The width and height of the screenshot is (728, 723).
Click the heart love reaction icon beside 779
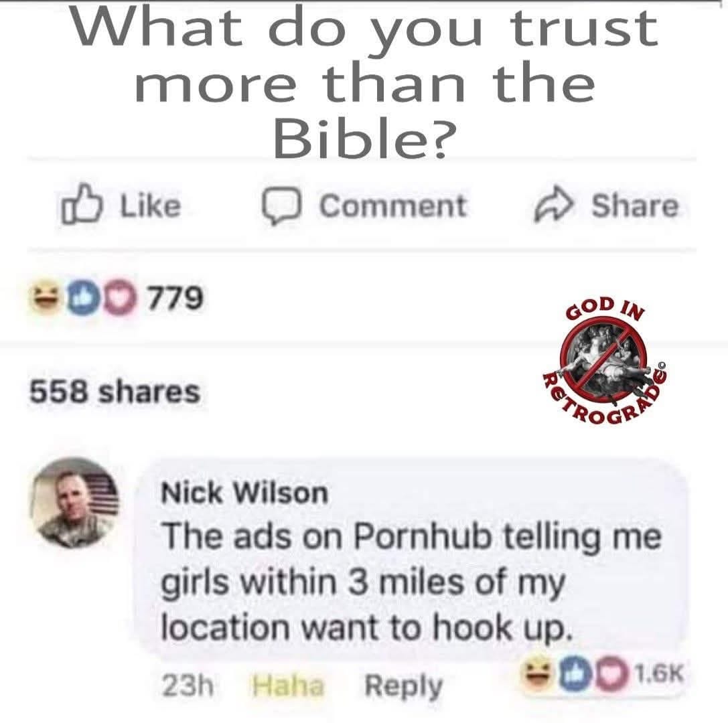click(x=121, y=297)
